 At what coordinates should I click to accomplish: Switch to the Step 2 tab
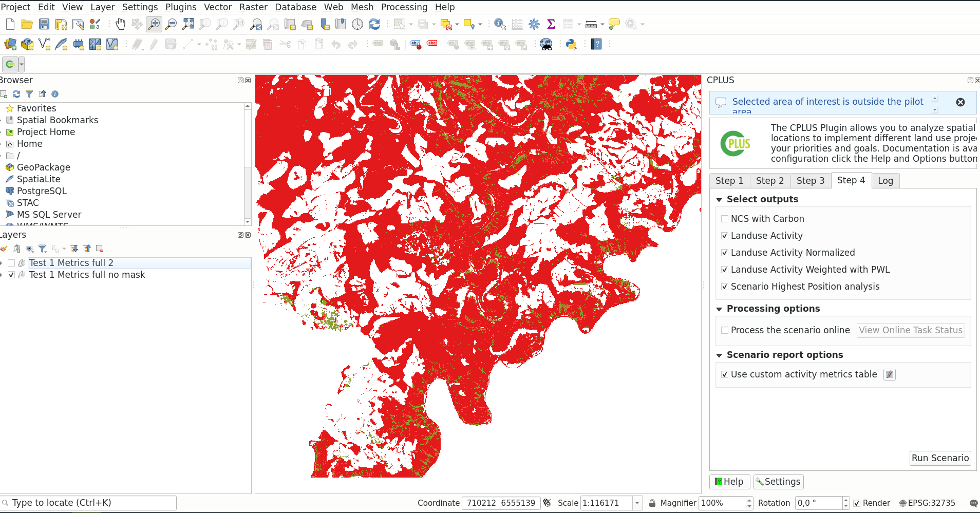(x=770, y=181)
